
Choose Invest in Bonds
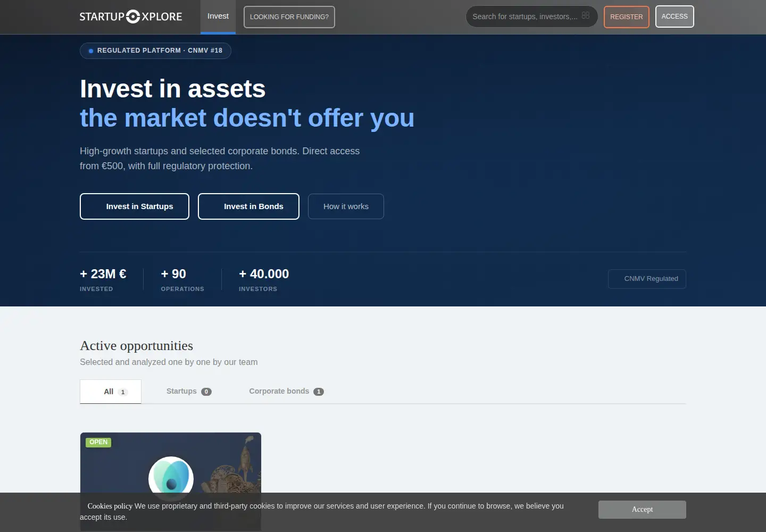coord(248,206)
